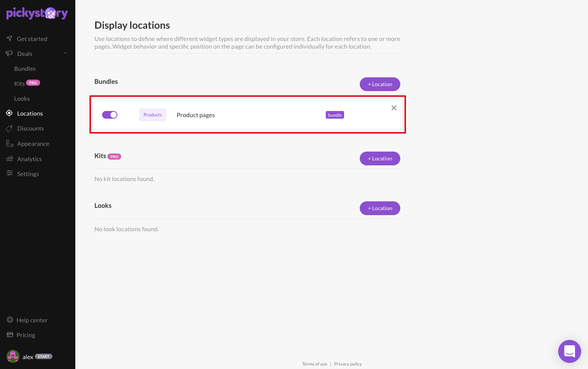Open the Terms of use link

tap(315, 364)
